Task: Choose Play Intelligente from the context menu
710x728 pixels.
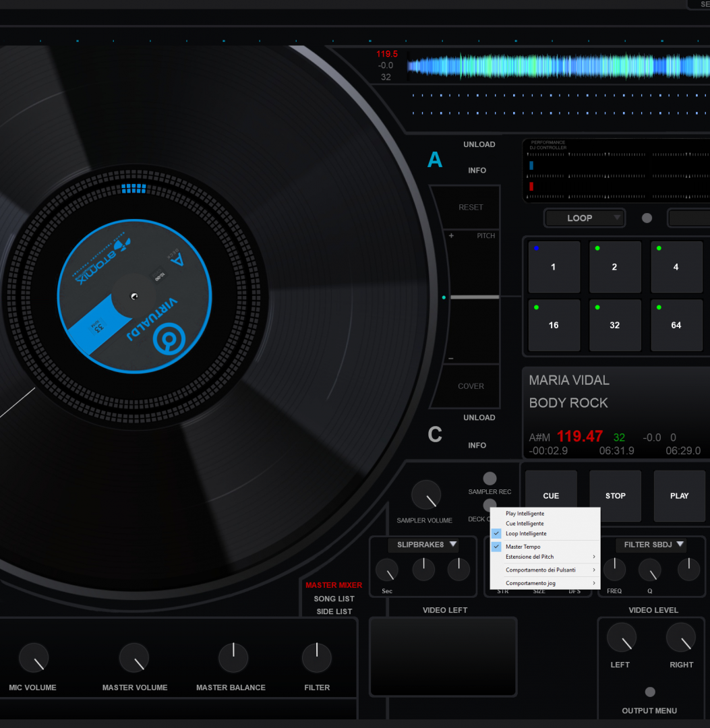Action: point(545,514)
